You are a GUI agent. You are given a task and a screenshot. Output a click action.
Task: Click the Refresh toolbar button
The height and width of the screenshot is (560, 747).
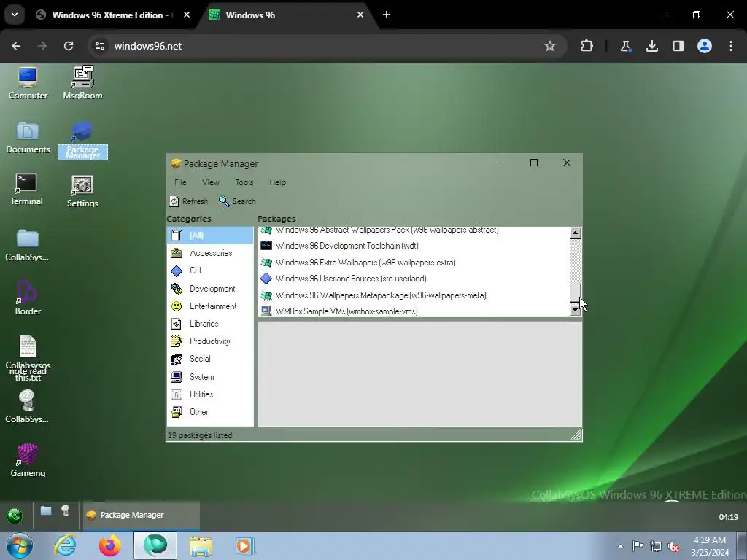(189, 201)
